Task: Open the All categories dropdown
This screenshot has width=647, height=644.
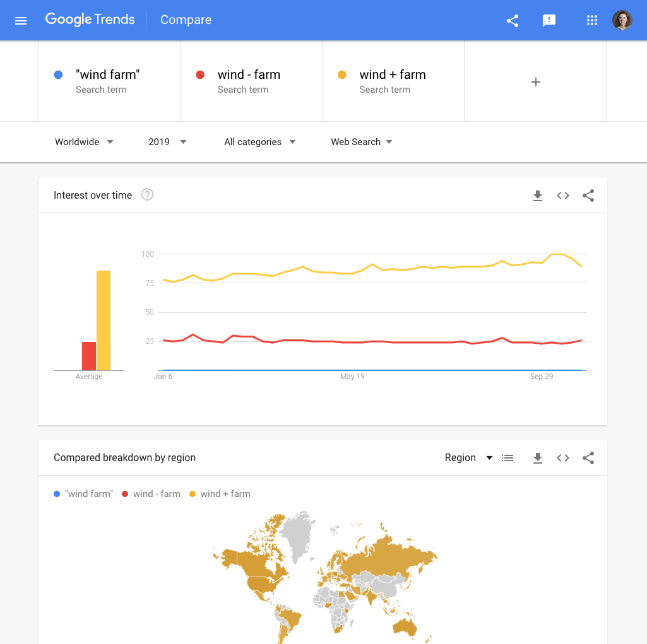Action: [260, 142]
